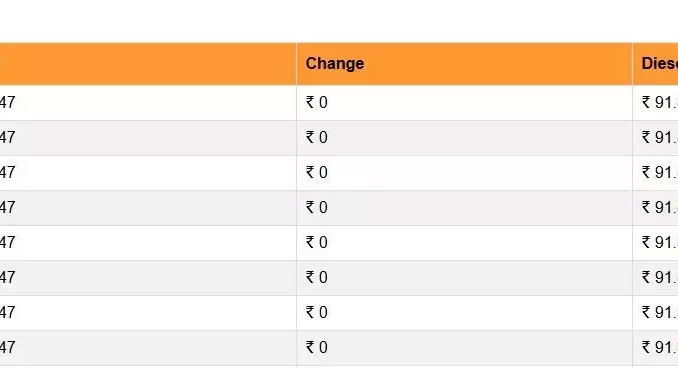The image size is (678, 375).
Task: Select the ₹ 0 Change cell in sixth row
Action: point(464,278)
